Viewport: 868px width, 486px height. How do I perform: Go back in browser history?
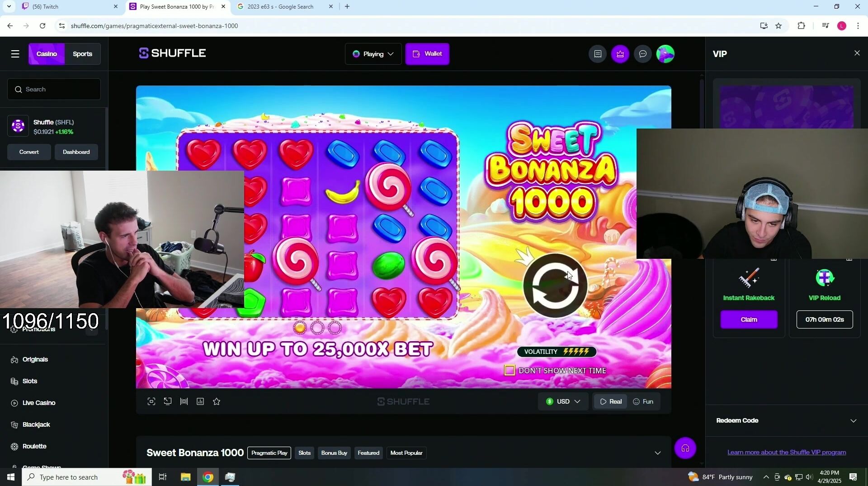[10, 26]
